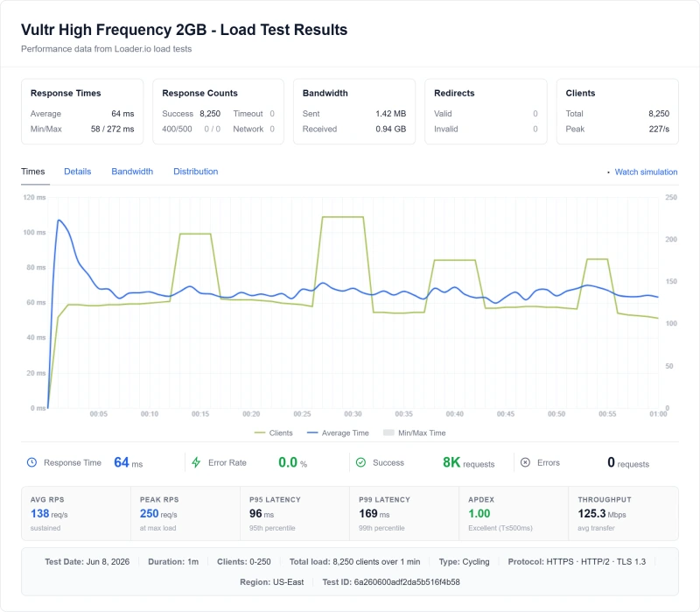Viewport: 700px width, 612px height.
Task: Click the clock icon beside Response Time
Action: 31,462
